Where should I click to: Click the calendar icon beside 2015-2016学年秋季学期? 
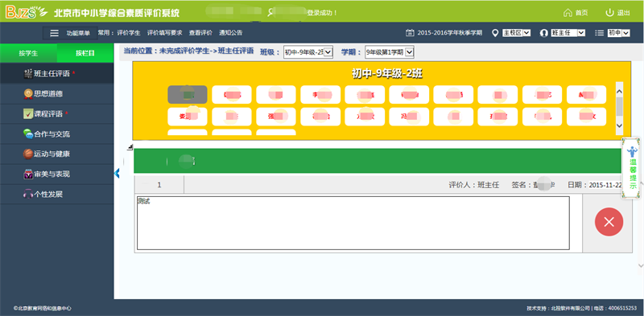click(x=410, y=33)
